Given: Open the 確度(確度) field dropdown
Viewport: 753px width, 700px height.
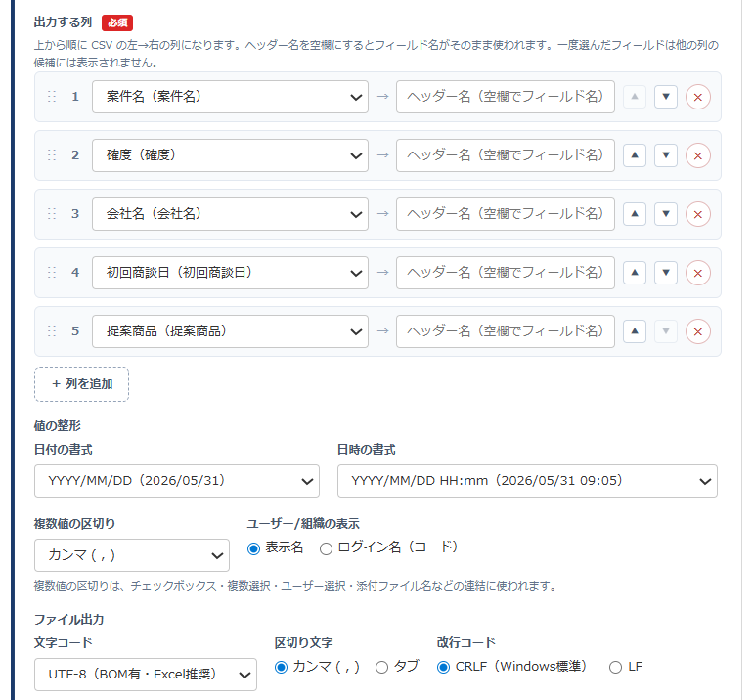Looking at the screenshot, I should tap(230, 155).
